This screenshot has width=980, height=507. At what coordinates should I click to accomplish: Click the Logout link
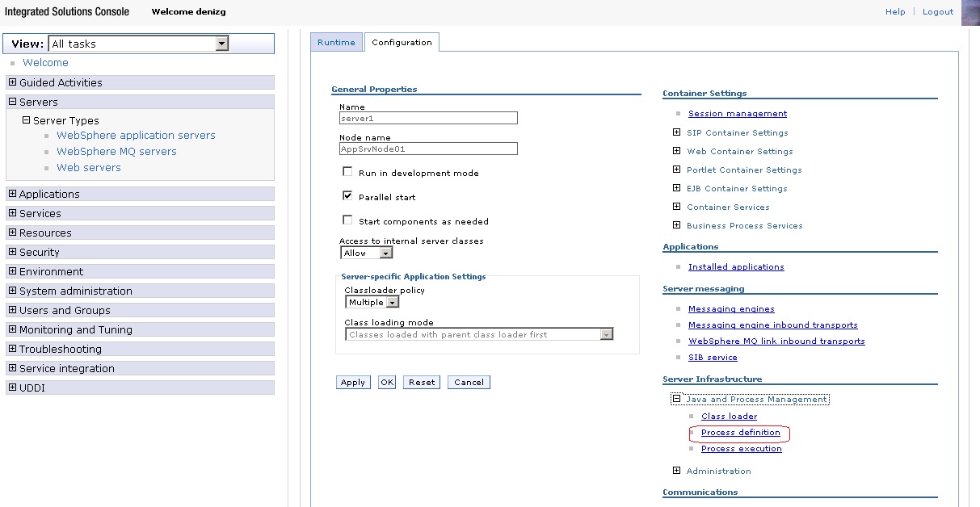pos(937,12)
